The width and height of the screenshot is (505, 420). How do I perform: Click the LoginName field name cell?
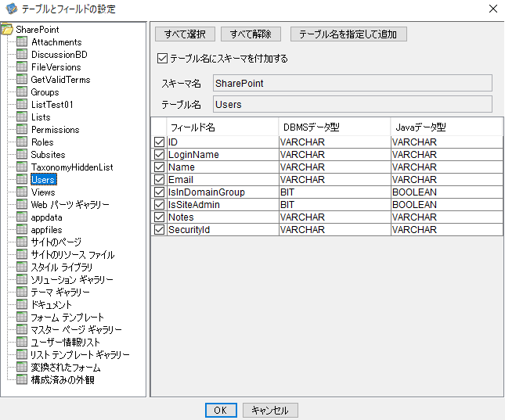point(222,155)
